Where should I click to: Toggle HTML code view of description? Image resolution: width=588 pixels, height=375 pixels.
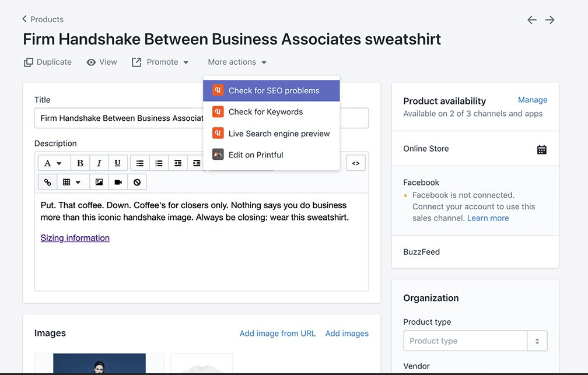click(356, 163)
